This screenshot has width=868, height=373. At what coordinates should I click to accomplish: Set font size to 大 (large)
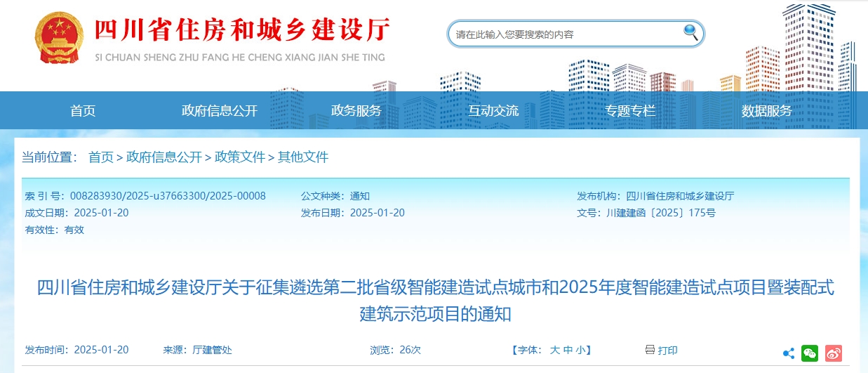[x=554, y=350]
